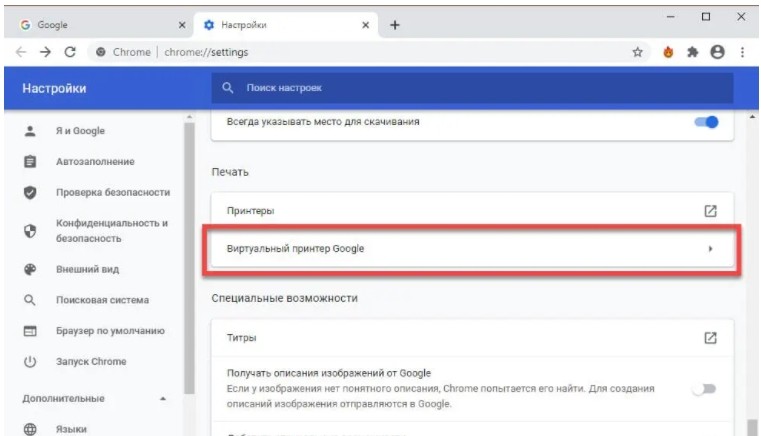The width and height of the screenshot is (761, 436).
Task: Click the sidebar vertical scrollbar
Action: tap(190, 260)
